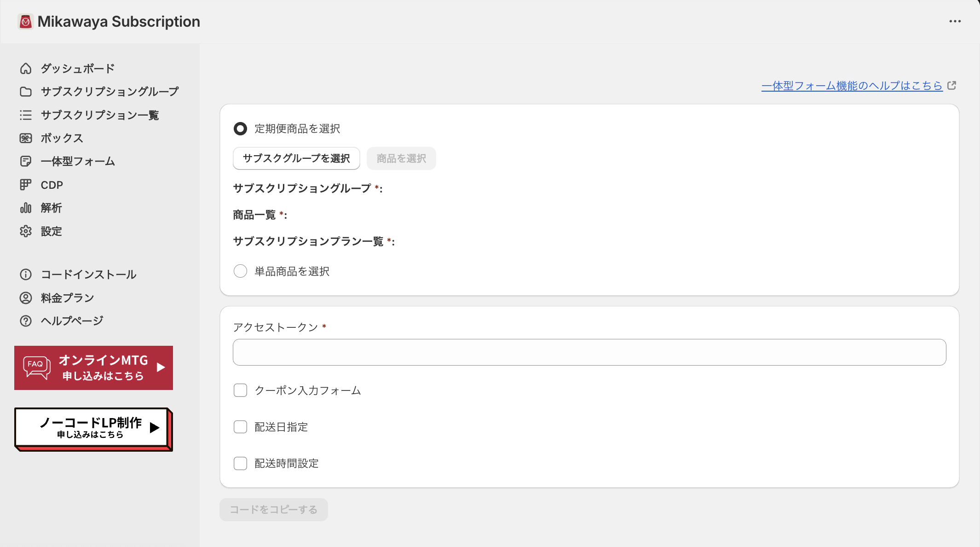This screenshot has height=547, width=980.
Task: Go to コードインストール menu item
Action: click(88, 274)
